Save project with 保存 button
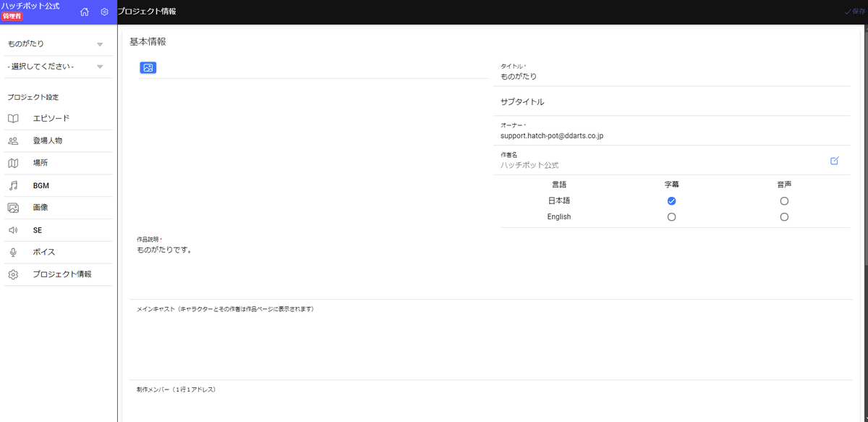868x422 pixels. point(855,12)
